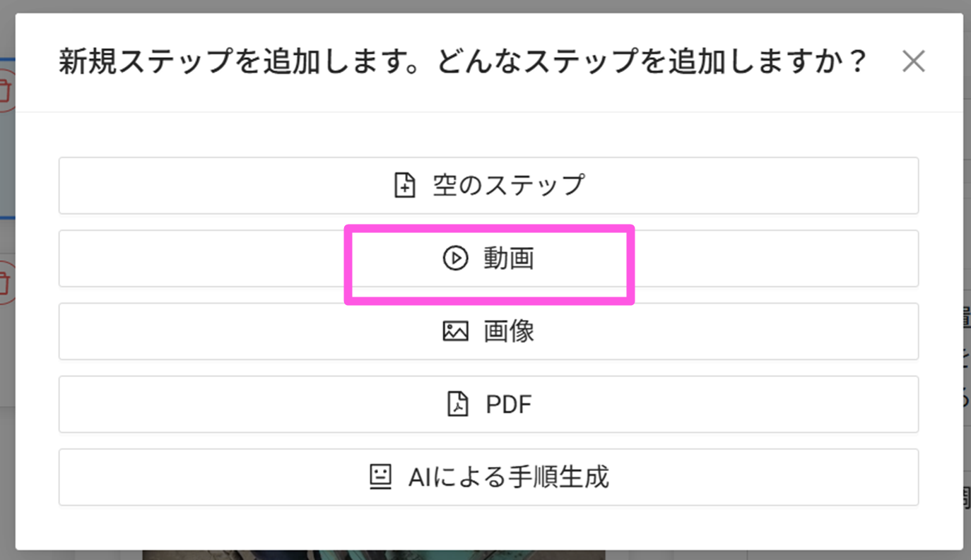Click the AI robot face icon

380,477
